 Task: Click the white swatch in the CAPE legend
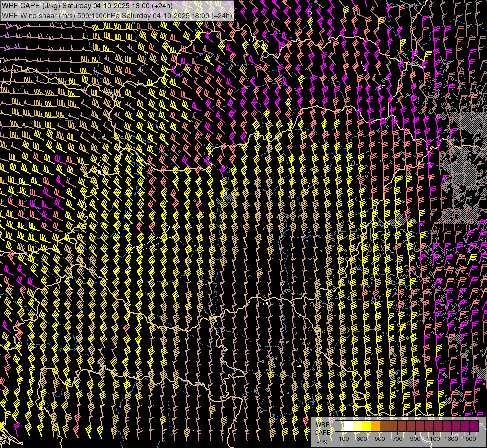click(348, 426)
